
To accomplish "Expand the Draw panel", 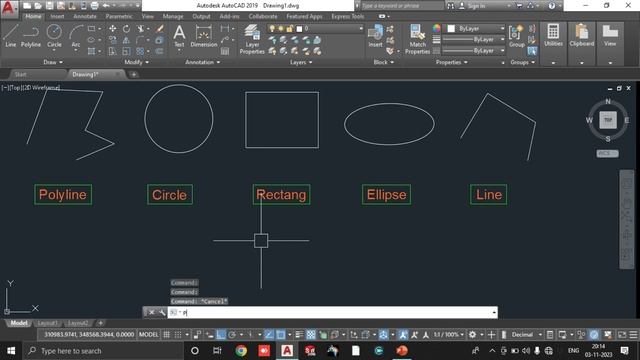I will [x=53, y=62].
